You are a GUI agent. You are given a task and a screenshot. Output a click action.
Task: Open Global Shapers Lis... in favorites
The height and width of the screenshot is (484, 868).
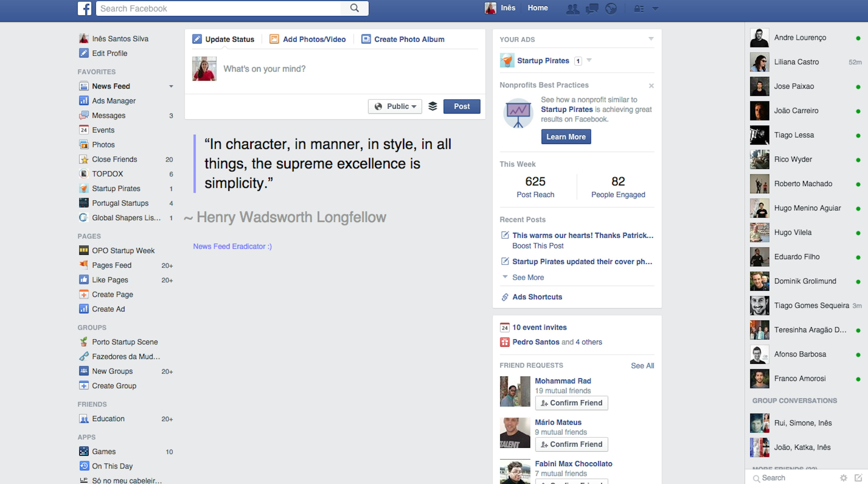coord(126,217)
